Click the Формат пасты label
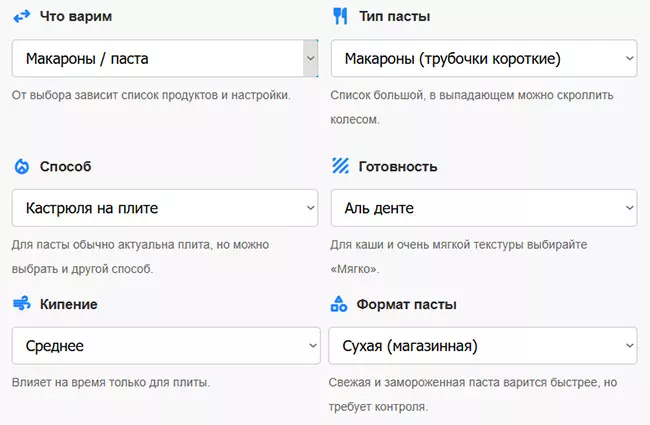Image resolution: width=650 pixels, height=425 pixels. coord(407,304)
